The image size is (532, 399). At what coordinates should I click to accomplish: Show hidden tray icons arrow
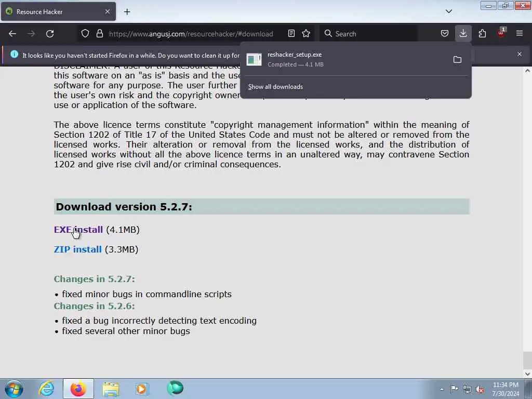442,389
